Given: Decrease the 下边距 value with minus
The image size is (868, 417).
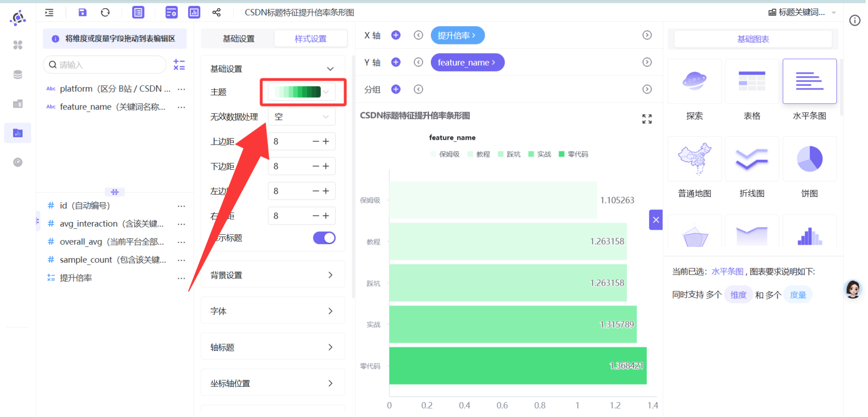Looking at the screenshot, I should point(316,166).
